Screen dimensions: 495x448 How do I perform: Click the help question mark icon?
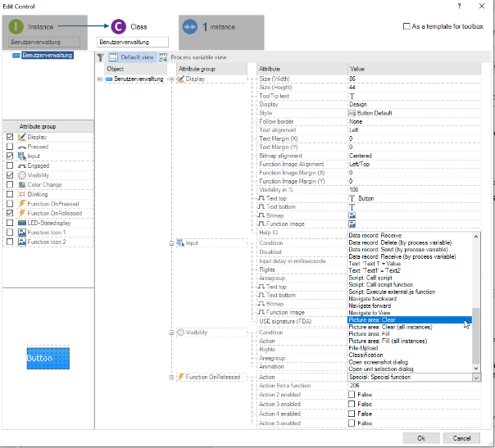pyautogui.click(x=459, y=7)
